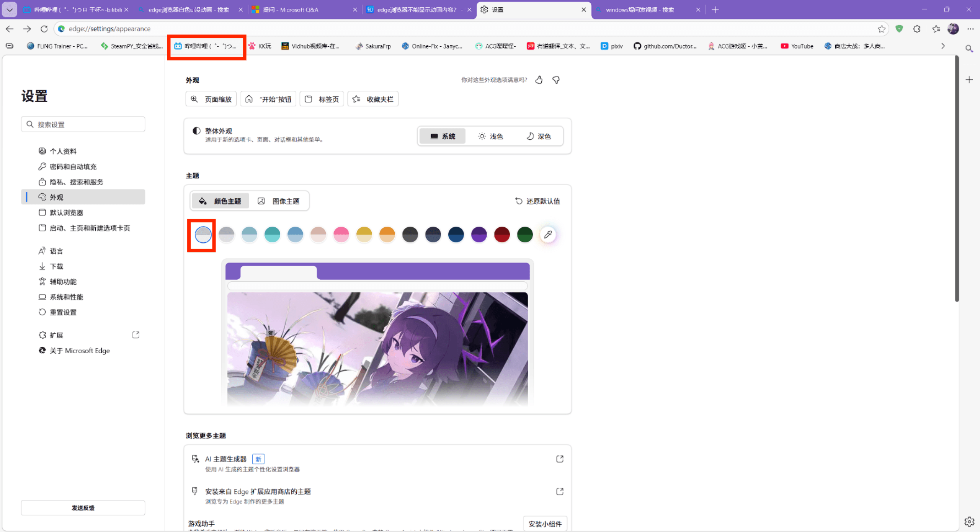Switch to the 图像主题 image theme tab
Viewport: 980px width, 532px height.
coord(279,201)
